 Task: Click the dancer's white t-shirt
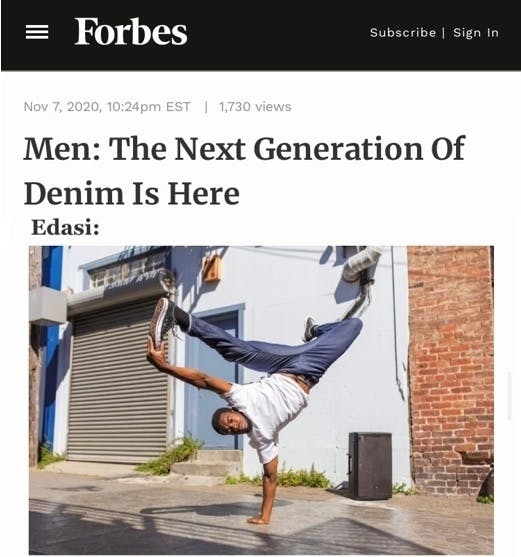pos(268,409)
